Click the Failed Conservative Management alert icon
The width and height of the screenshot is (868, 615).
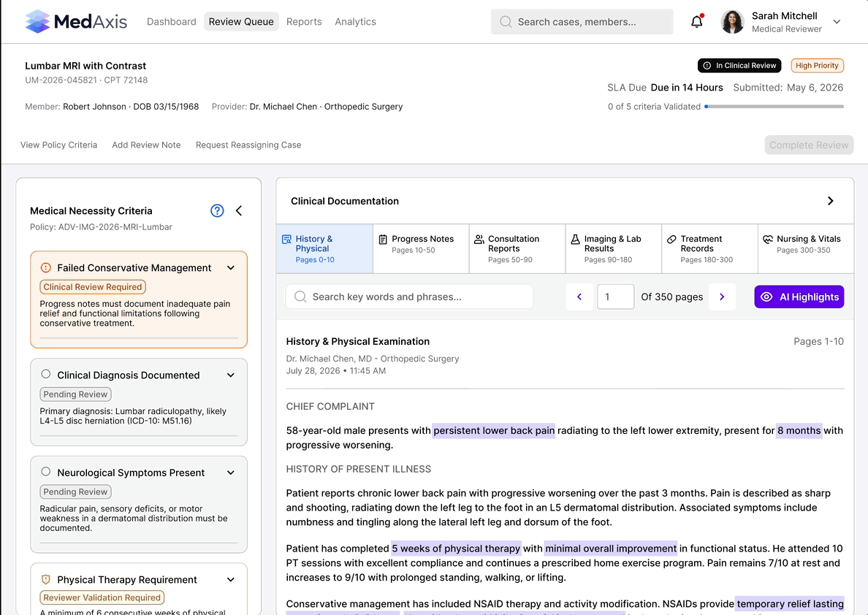[46, 268]
